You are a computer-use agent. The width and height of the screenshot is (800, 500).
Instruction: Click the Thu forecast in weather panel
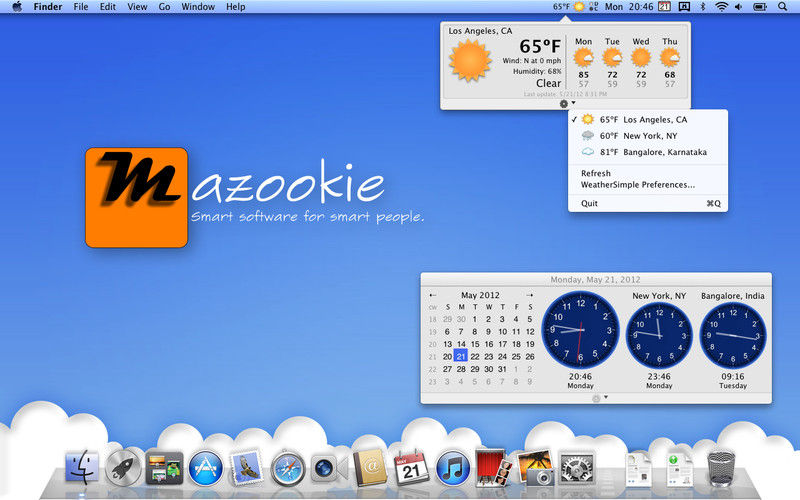(x=670, y=62)
